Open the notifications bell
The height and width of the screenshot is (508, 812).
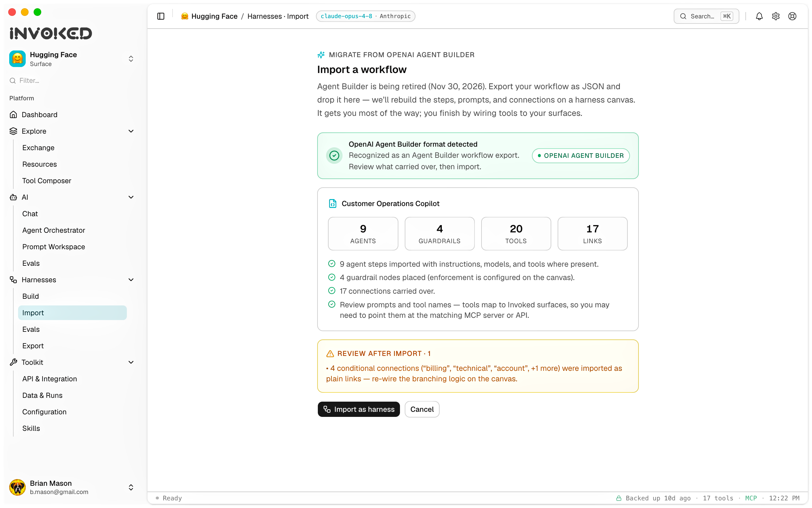pyautogui.click(x=759, y=16)
